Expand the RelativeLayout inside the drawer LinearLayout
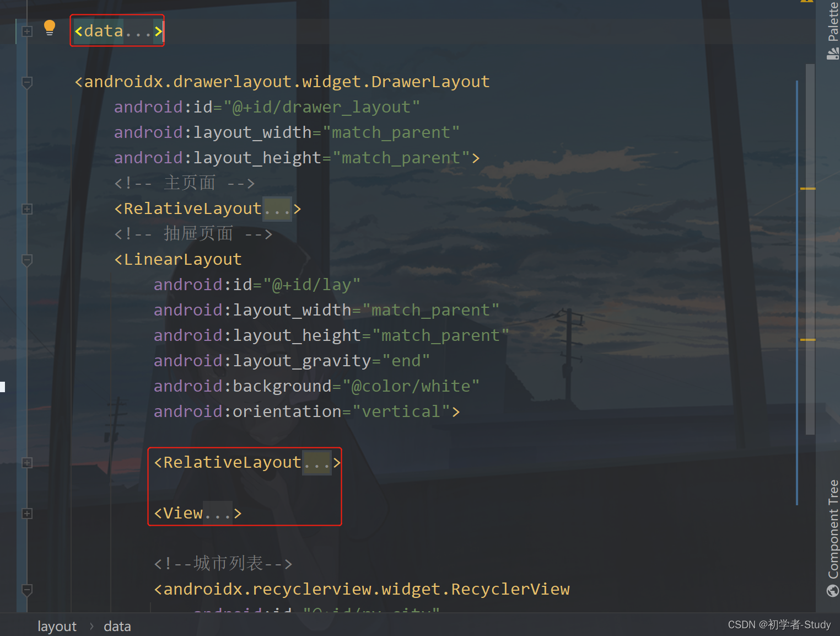Viewport: 840px width, 636px height. click(x=27, y=463)
